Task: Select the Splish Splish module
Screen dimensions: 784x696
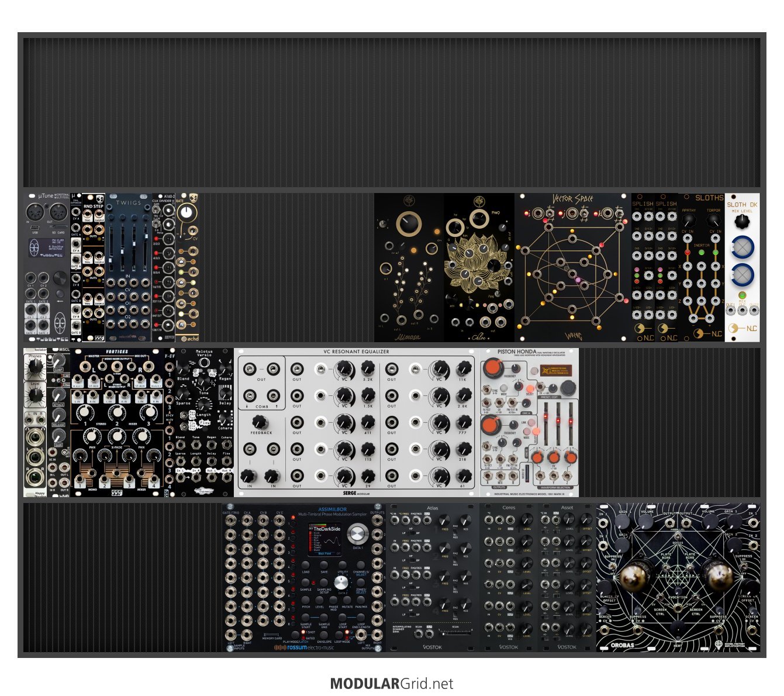Action: (x=655, y=267)
